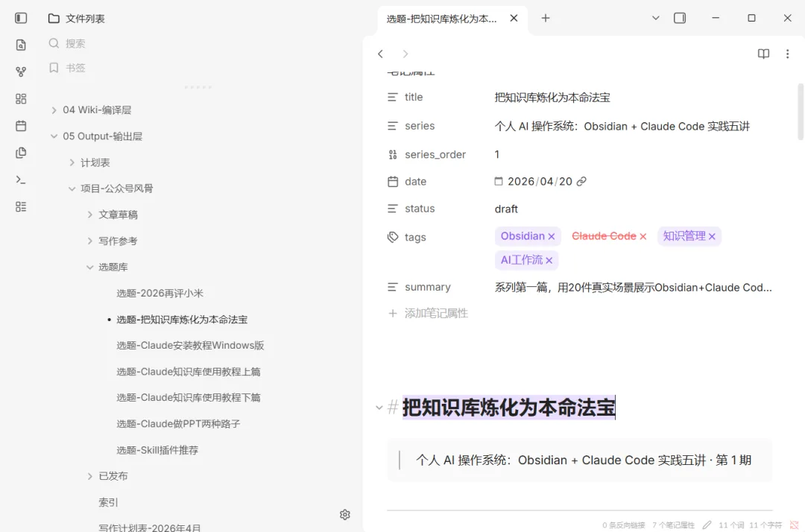Fold the heading 把知识库炼化为本命法宝
The width and height of the screenshot is (805, 532).
[379, 408]
